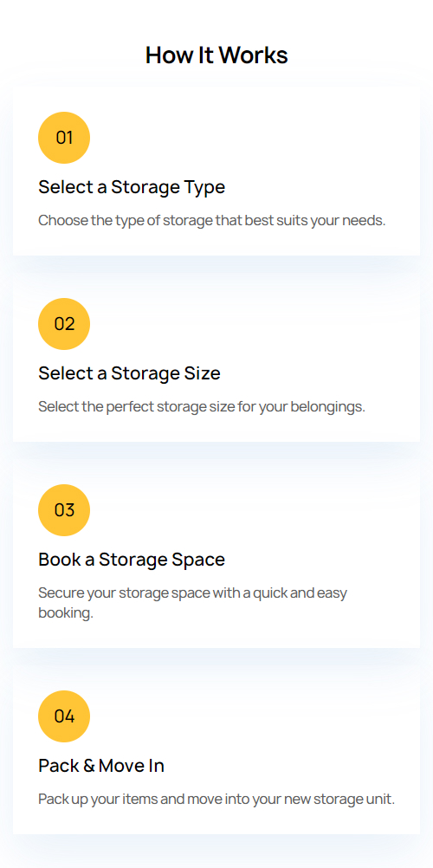Viewport: 433px width, 868px height.
Task: Open the first step card, Storage Type
Action: click(216, 171)
